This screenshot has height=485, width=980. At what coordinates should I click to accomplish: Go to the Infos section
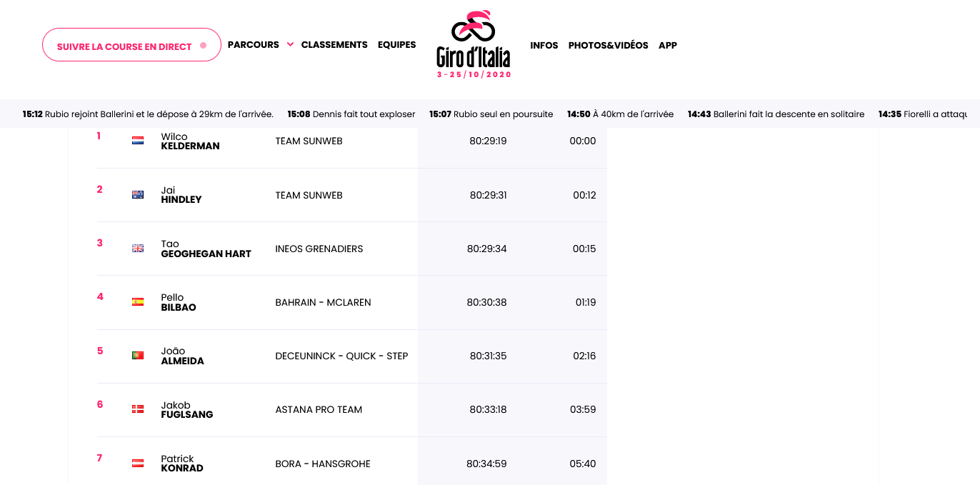click(x=544, y=46)
